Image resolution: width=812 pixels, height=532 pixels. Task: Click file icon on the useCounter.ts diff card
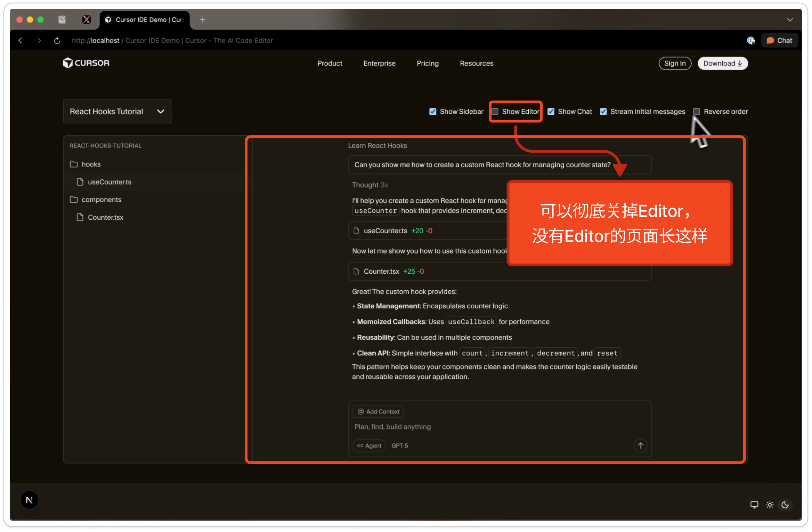pos(356,231)
